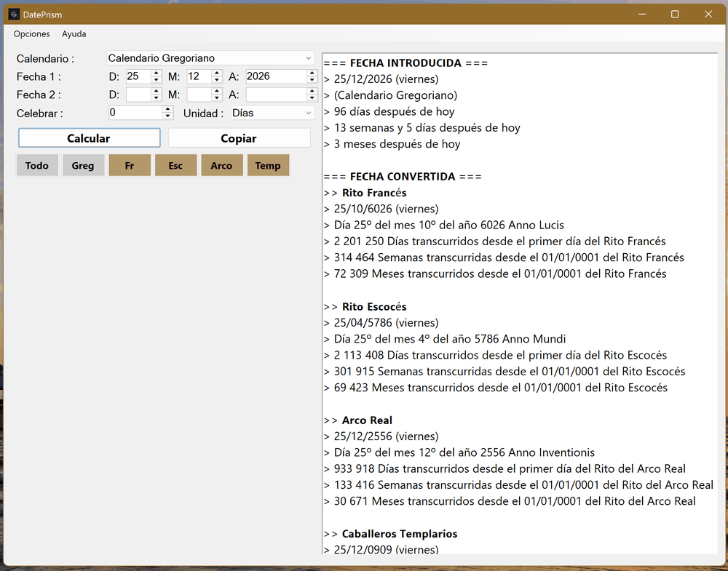Focus the Fecha 1 year field
The height and width of the screenshot is (571, 728).
tap(277, 76)
